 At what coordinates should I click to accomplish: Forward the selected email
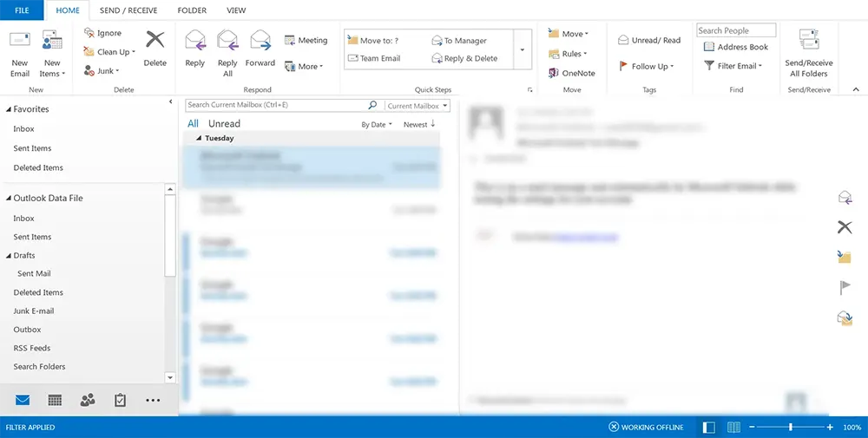click(260, 49)
